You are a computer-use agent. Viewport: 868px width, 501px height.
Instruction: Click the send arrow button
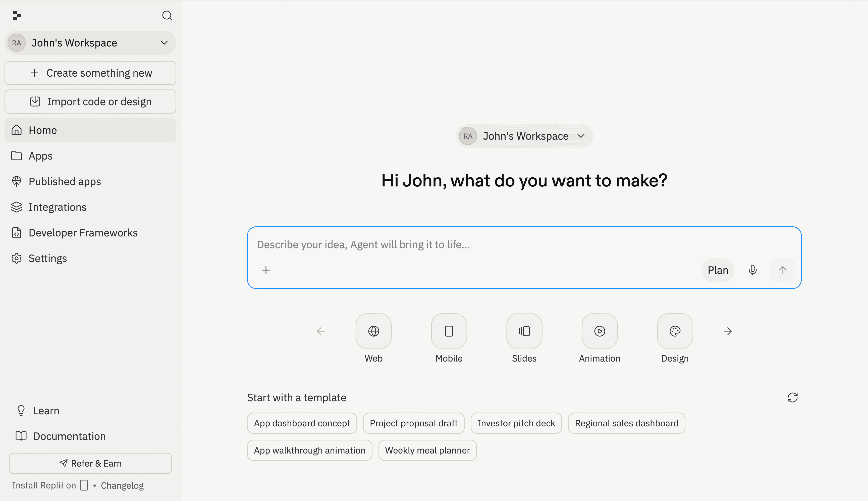[x=782, y=270]
